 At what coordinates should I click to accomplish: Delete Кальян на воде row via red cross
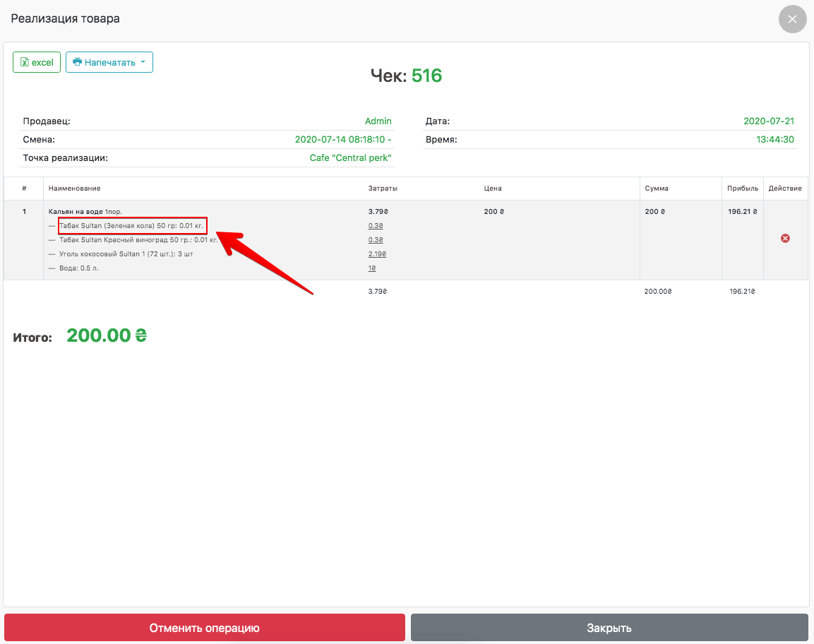[785, 239]
